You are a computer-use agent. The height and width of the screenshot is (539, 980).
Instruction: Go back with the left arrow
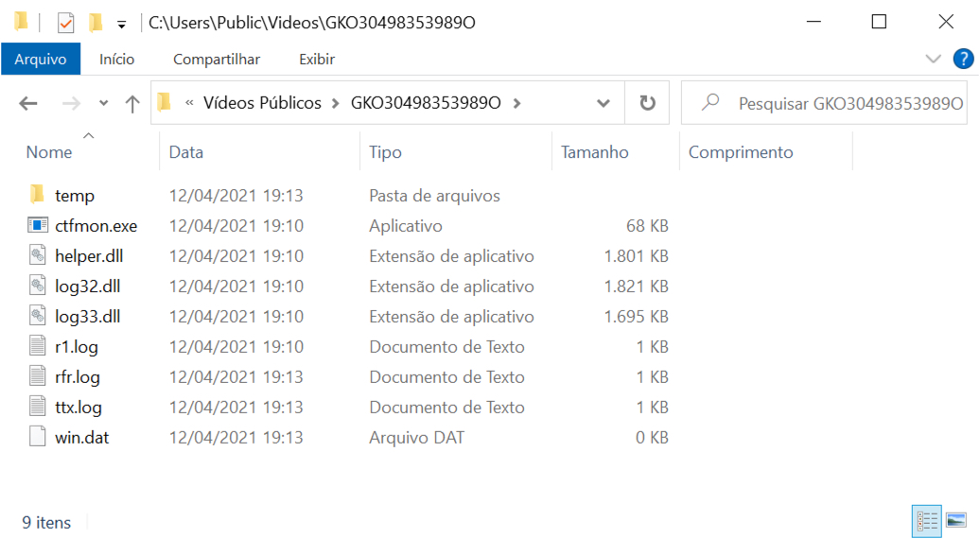point(28,103)
